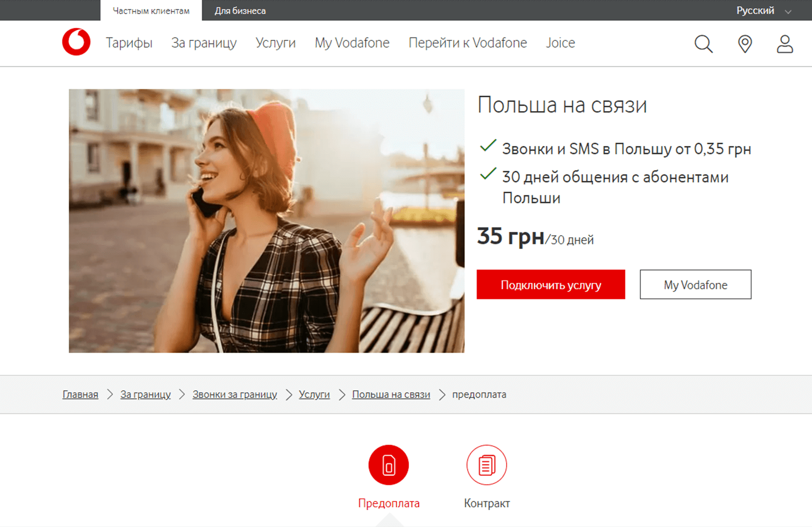Select the Предоплата label text
The height and width of the screenshot is (527, 812).
coord(389,503)
